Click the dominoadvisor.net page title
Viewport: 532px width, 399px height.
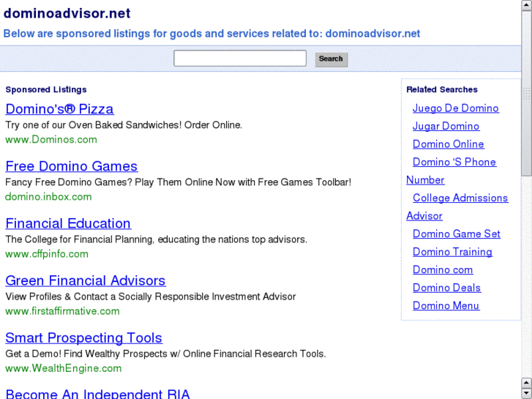click(67, 13)
